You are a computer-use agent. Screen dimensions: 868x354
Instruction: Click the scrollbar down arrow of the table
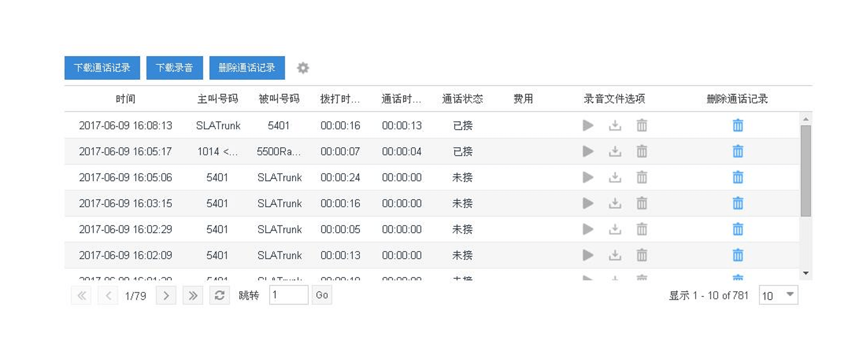click(806, 273)
